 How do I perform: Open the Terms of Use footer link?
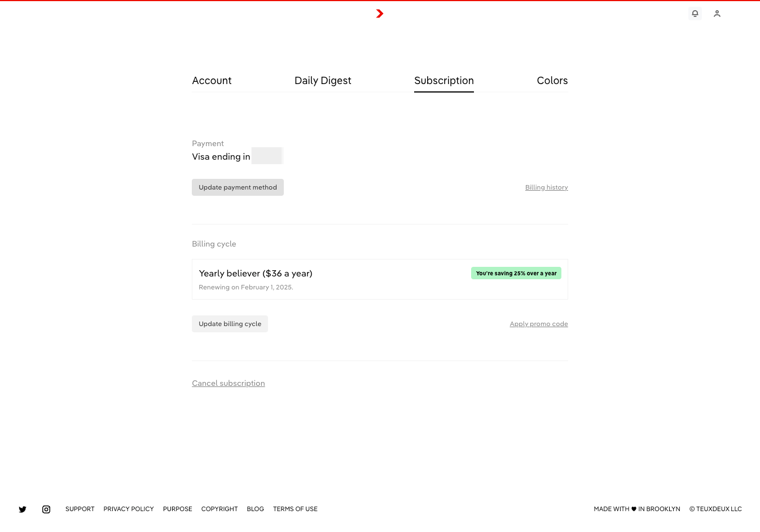tap(295, 509)
